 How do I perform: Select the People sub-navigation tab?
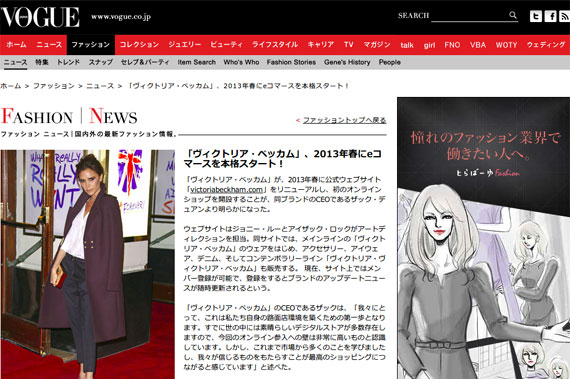tap(390, 62)
